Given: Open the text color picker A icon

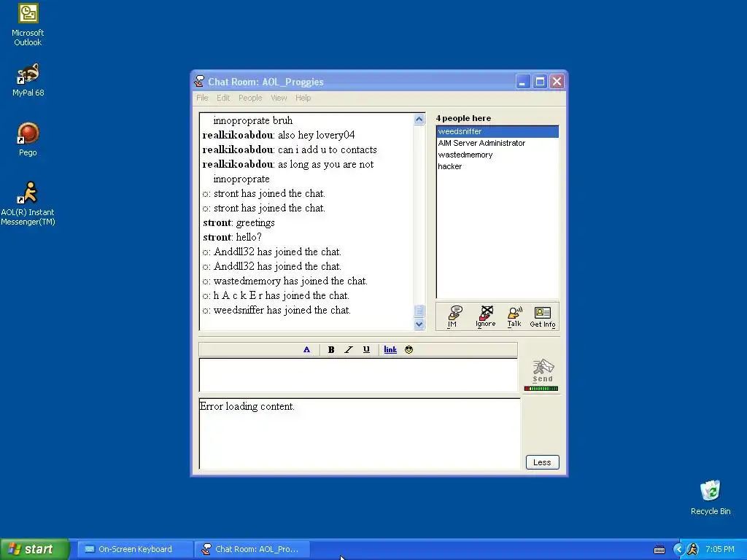Looking at the screenshot, I should 307,349.
